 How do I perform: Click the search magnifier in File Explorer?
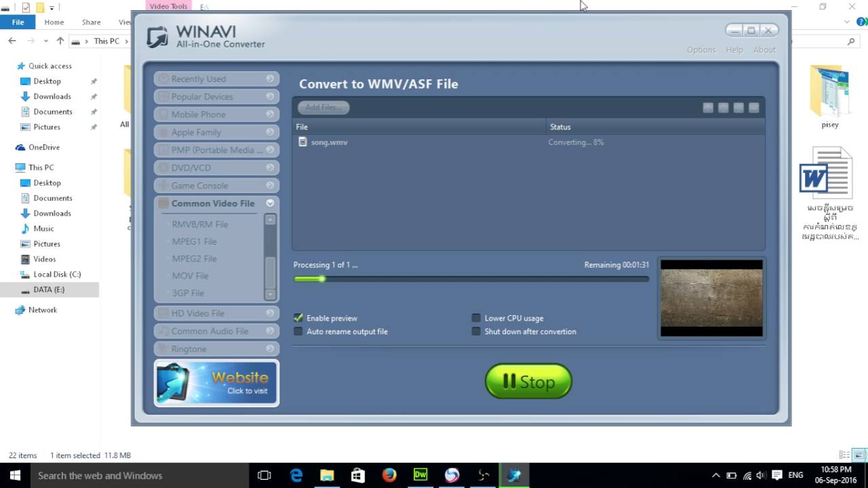coord(852,41)
